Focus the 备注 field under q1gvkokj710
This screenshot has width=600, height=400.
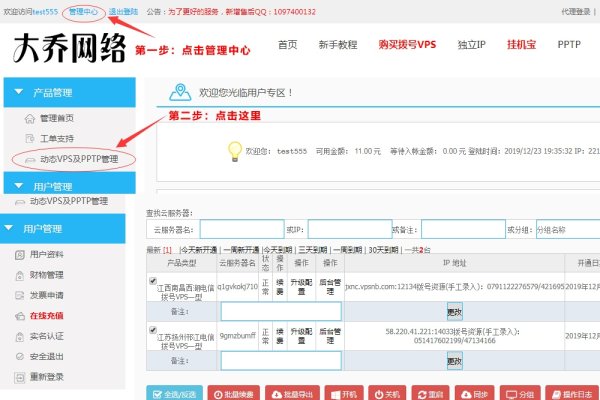tap(281, 312)
